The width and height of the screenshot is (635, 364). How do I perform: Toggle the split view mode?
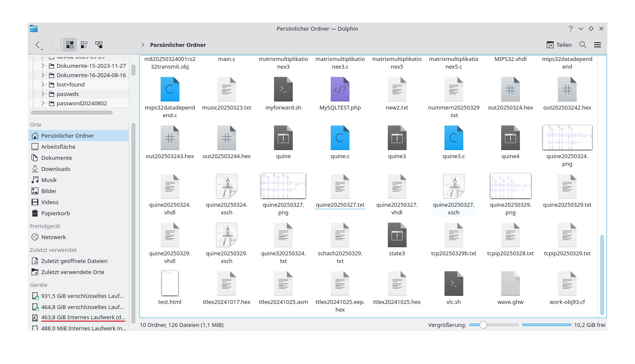pos(98,44)
